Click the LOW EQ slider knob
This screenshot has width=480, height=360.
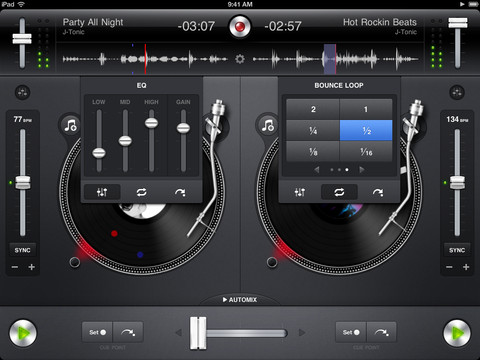(99, 153)
